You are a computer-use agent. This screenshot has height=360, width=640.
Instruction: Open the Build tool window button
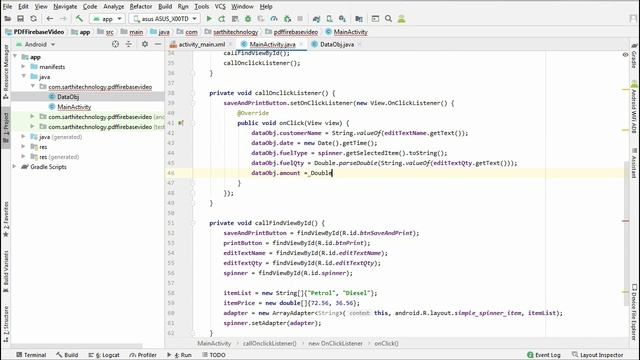67,355
